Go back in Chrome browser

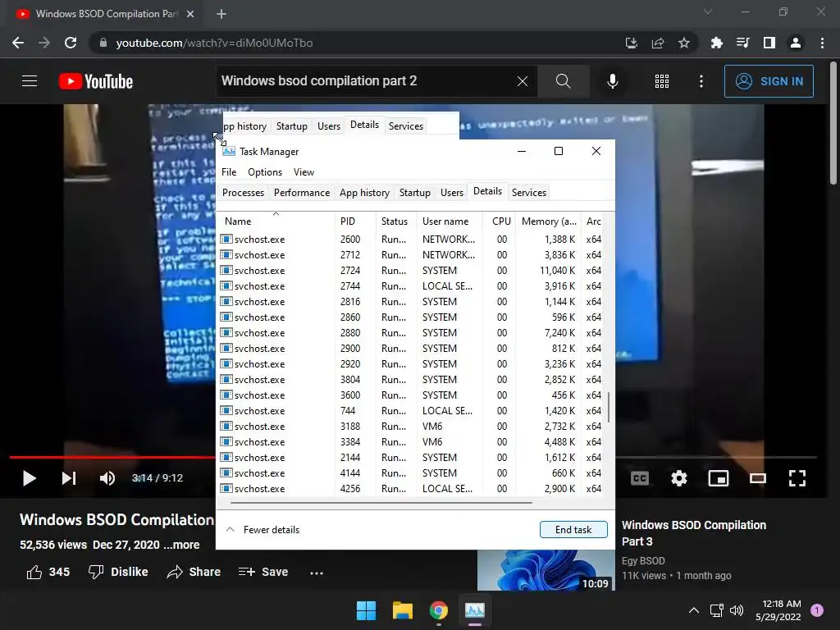[18, 43]
